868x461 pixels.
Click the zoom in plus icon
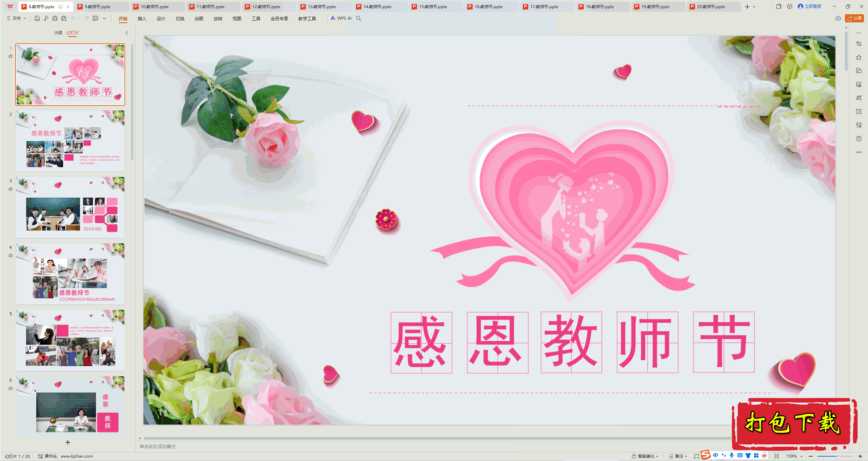pos(860,456)
